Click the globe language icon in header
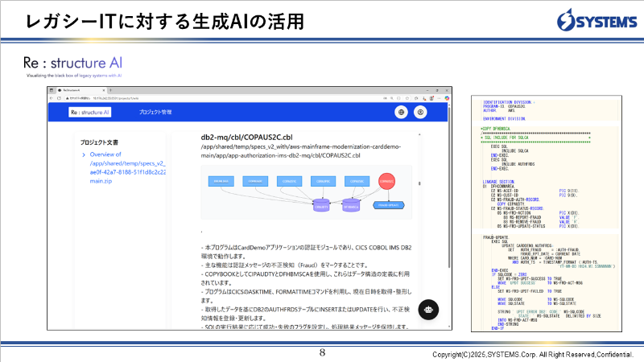 pos(401,112)
